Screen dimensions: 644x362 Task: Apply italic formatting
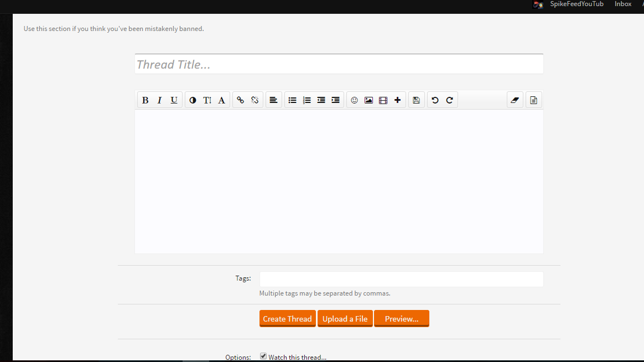(x=159, y=100)
